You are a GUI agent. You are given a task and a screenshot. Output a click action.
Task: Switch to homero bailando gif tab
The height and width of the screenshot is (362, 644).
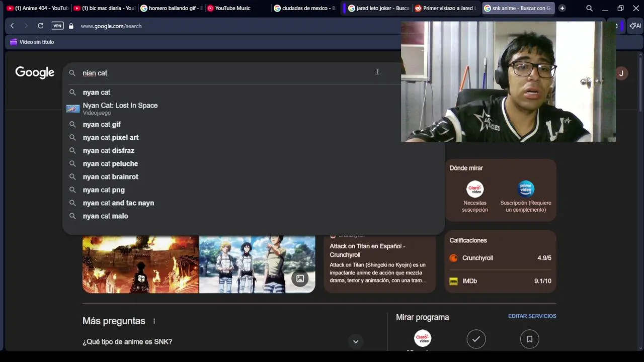click(171, 8)
